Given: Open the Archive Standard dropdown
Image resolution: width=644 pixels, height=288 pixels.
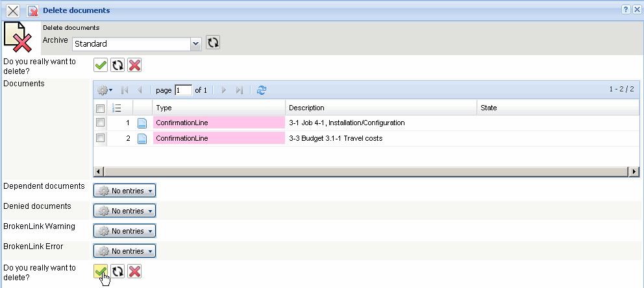Looking at the screenshot, I should pyautogui.click(x=195, y=43).
